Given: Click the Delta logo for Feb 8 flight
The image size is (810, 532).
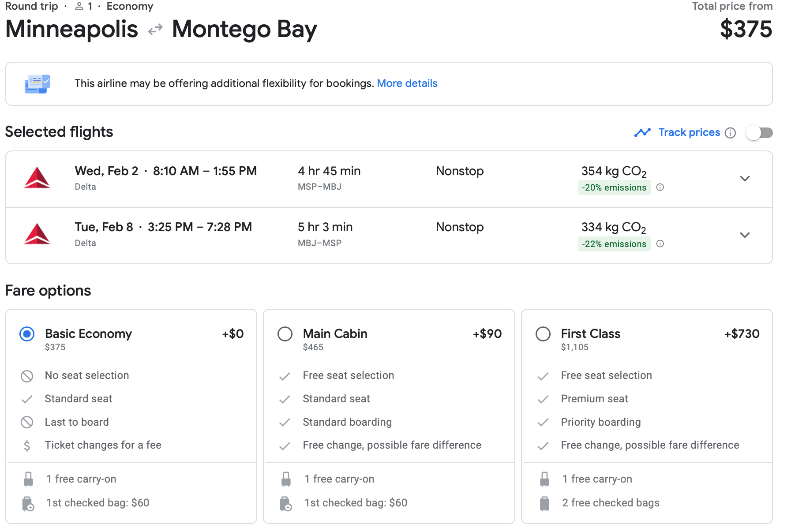Looking at the screenshot, I should tap(37, 234).
